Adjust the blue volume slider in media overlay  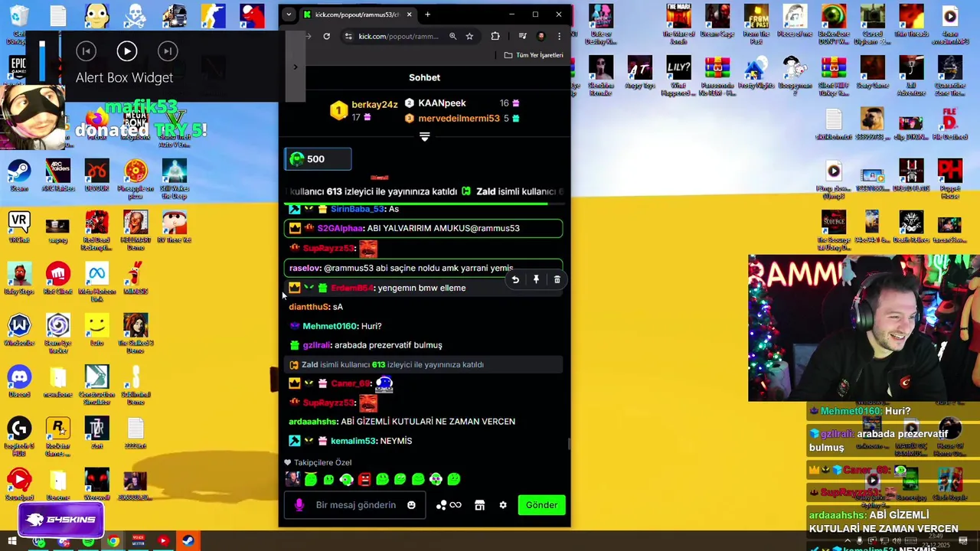(43, 60)
